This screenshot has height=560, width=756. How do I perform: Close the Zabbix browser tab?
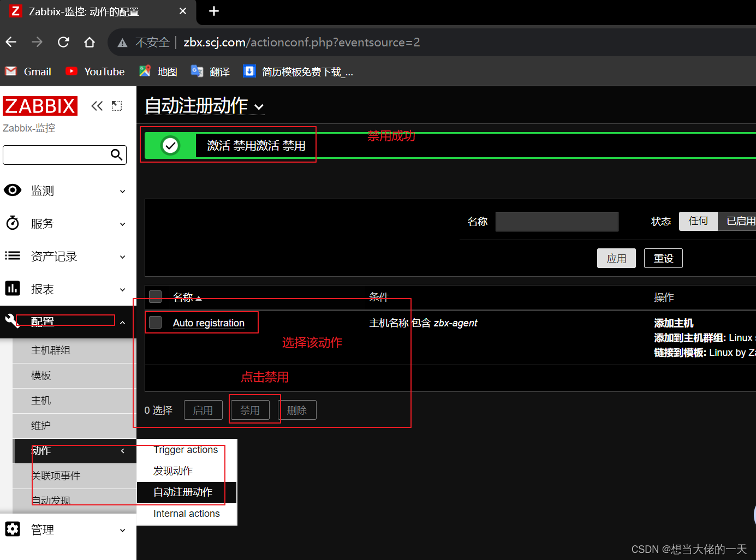pos(183,11)
